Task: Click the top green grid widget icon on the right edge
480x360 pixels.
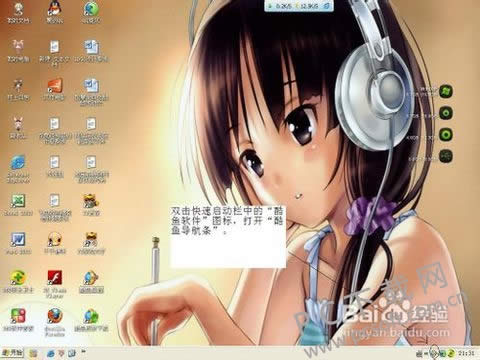Action: click(446, 92)
